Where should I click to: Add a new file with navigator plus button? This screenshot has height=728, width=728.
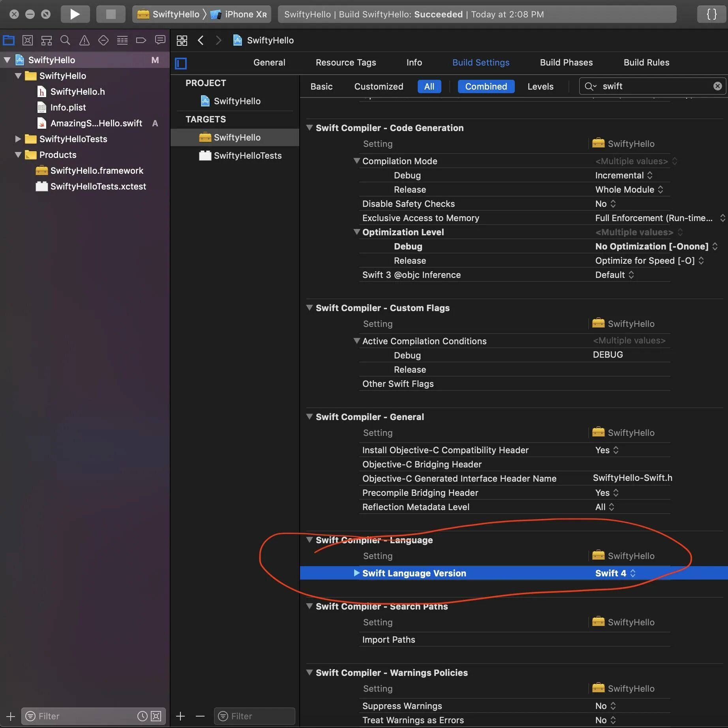point(11,716)
